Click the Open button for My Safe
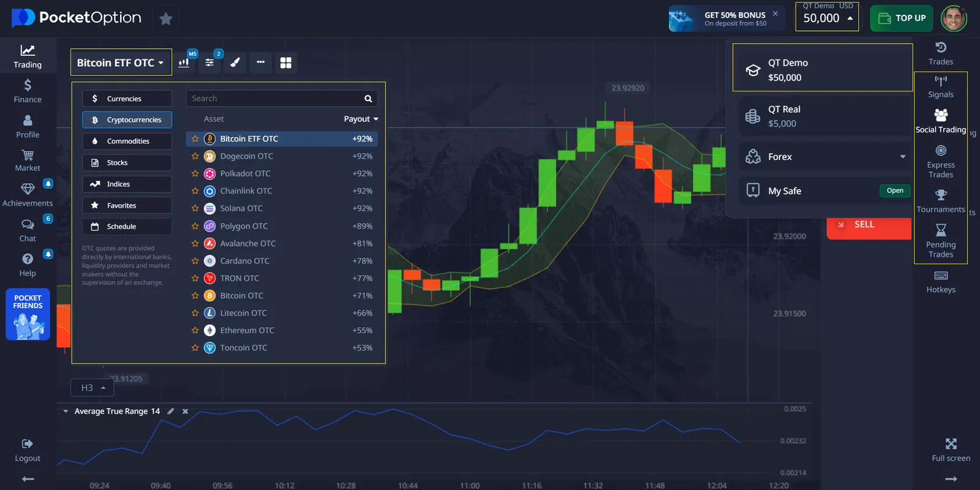 coord(894,190)
